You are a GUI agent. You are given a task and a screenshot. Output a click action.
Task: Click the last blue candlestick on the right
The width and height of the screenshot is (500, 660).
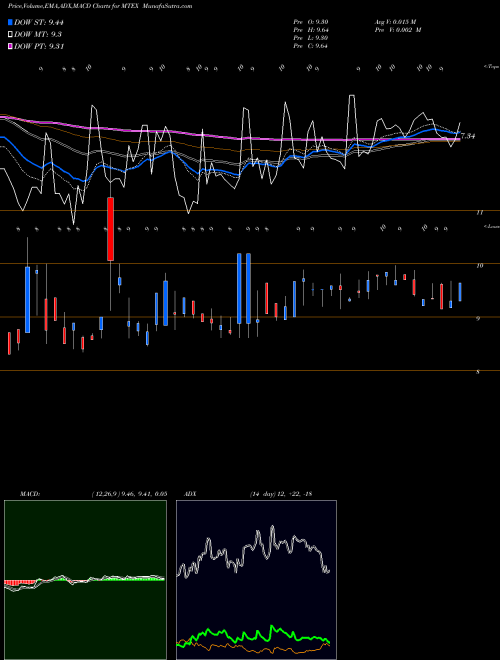pyautogui.click(x=460, y=292)
